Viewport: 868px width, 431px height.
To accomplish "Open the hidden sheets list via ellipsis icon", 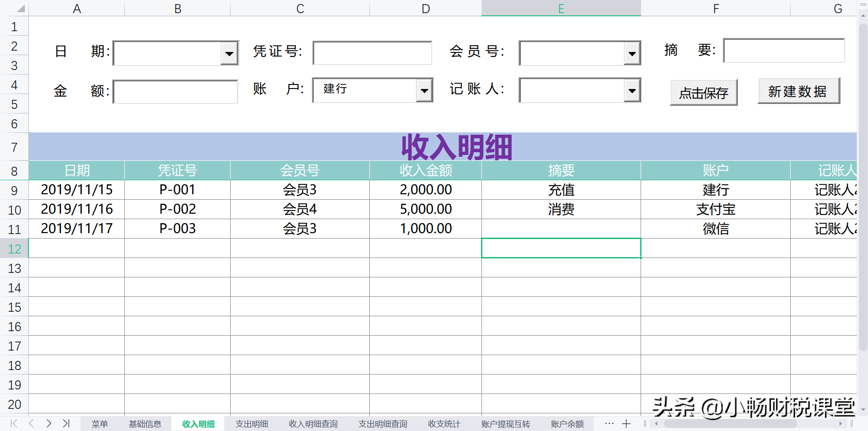I will 609,424.
